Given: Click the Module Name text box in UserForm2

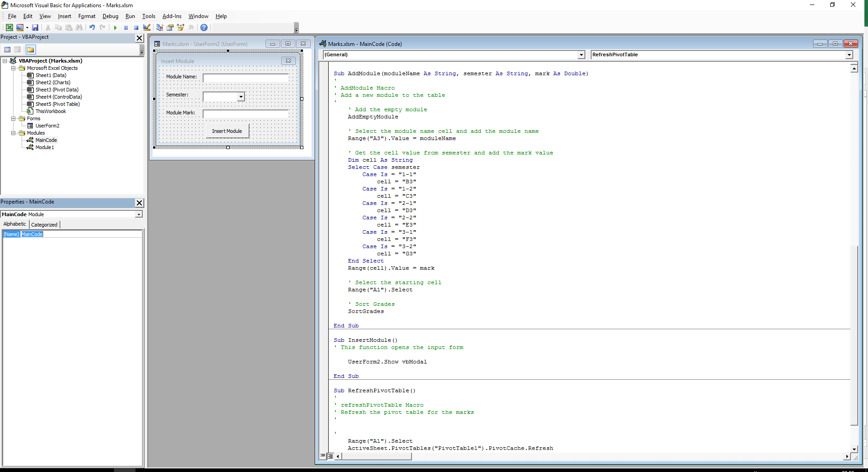Looking at the screenshot, I should point(246,78).
